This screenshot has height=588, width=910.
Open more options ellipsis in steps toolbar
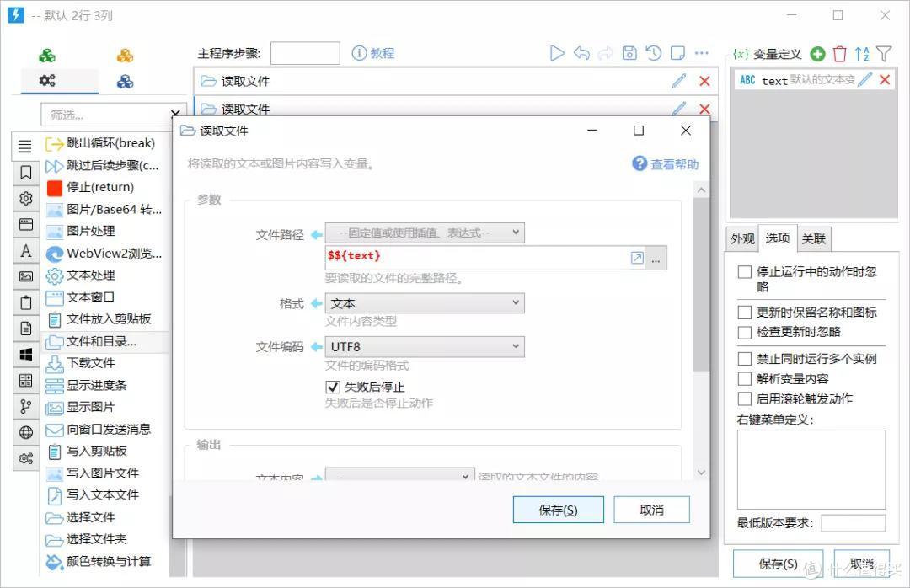(x=702, y=53)
